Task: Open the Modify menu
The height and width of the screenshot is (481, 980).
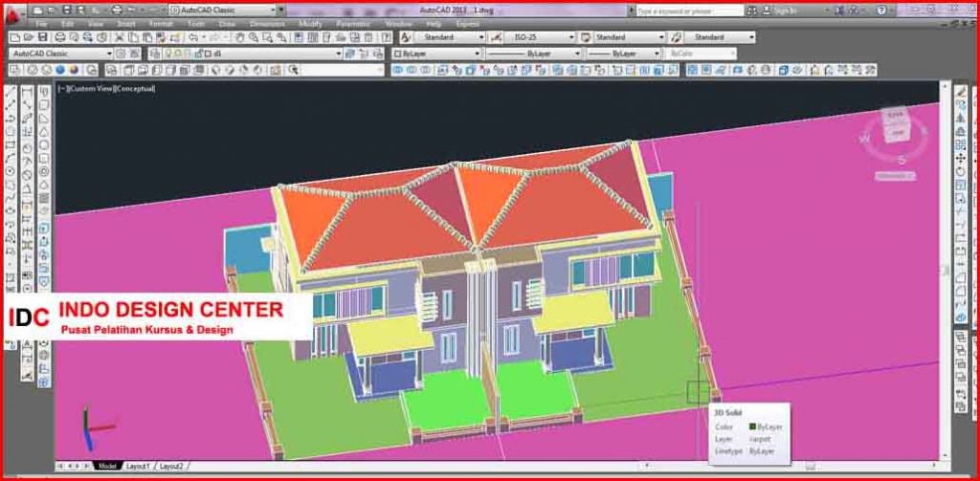Action: [311, 24]
